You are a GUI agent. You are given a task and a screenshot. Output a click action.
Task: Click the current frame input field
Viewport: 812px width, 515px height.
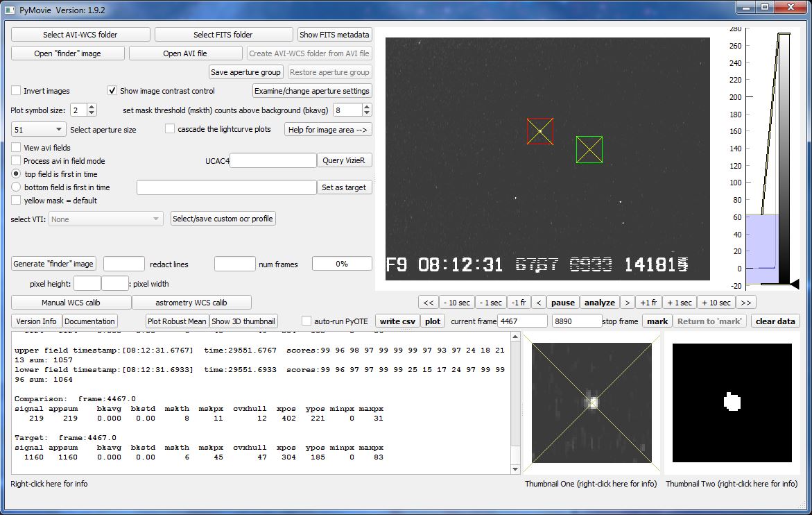click(x=522, y=321)
